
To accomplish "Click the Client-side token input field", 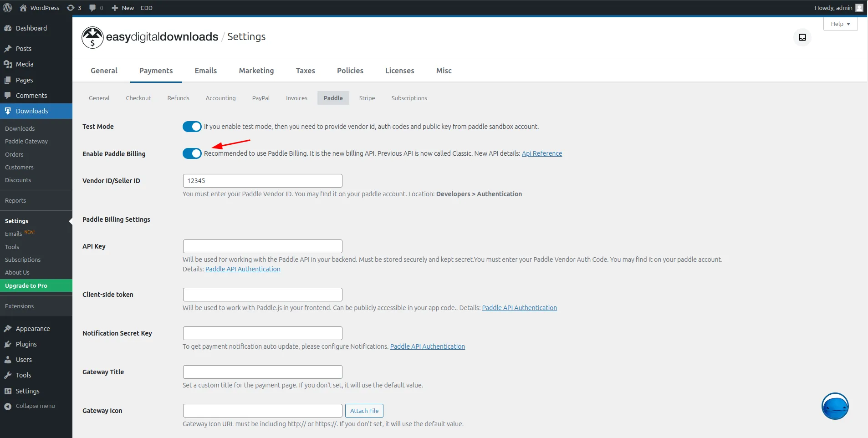I will coord(263,295).
